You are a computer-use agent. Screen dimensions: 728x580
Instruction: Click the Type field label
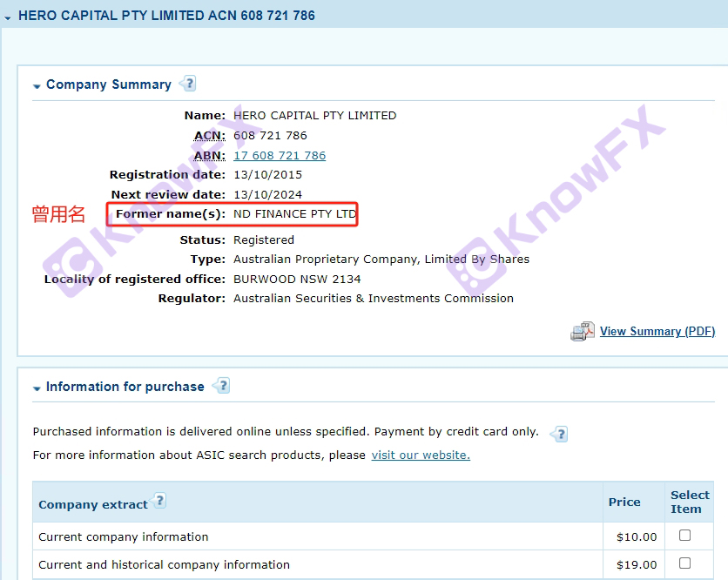point(207,260)
